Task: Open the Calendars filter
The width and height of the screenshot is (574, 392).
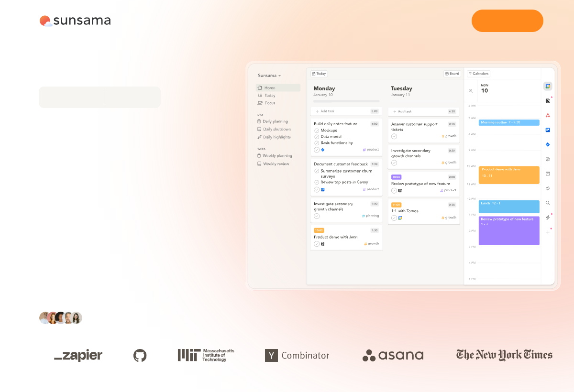Action: [478, 74]
